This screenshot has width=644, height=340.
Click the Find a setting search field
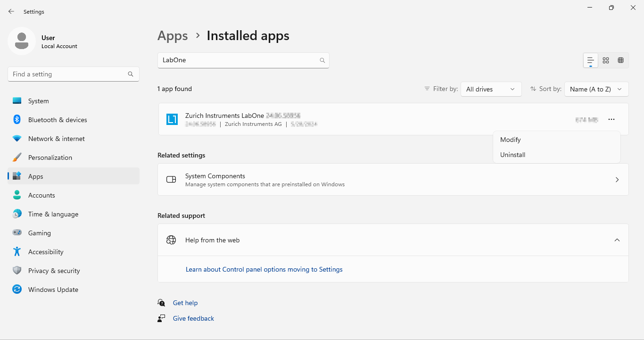[x=68, y=74]
